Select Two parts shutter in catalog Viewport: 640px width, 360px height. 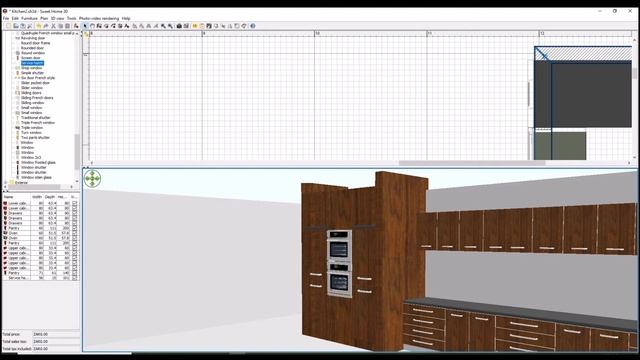click(36, 138)
